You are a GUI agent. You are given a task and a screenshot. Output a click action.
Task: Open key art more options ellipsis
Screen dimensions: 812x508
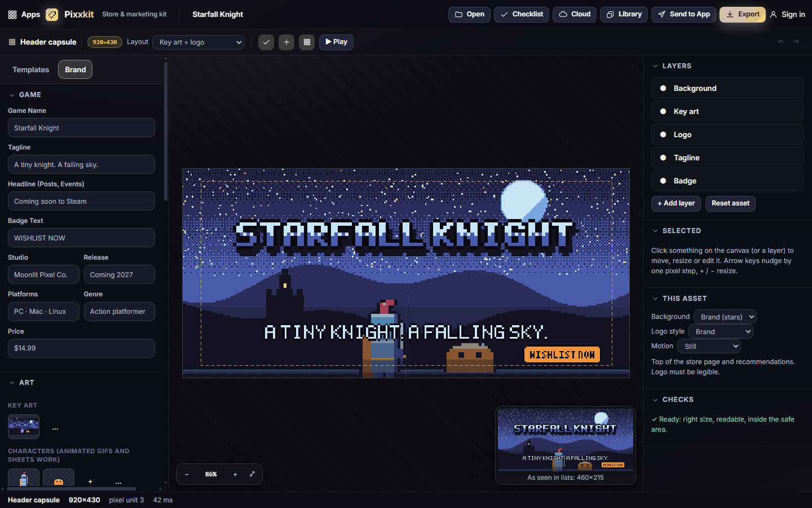pos(55,428)
